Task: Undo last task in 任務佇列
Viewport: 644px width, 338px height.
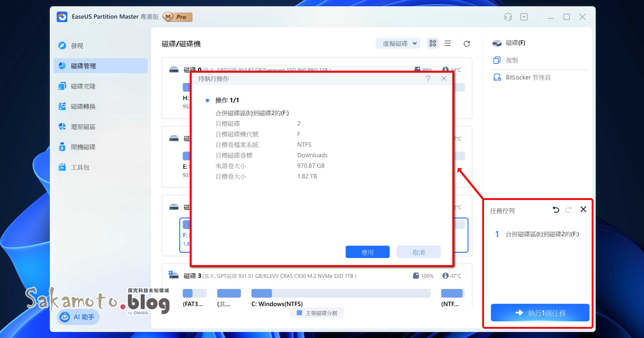Action: [556, 209]
